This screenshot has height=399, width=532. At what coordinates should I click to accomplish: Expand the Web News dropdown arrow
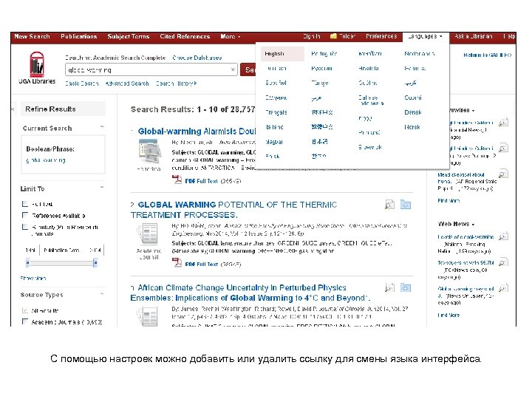473,225
